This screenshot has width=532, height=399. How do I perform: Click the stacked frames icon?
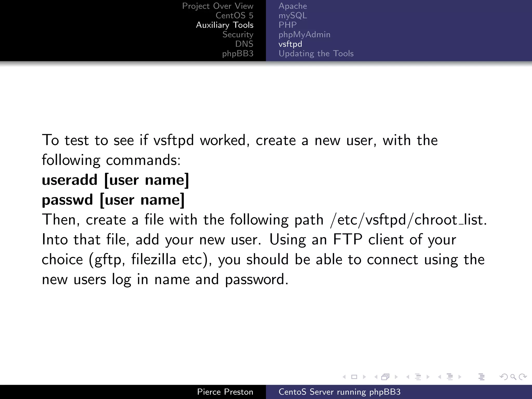385,377
